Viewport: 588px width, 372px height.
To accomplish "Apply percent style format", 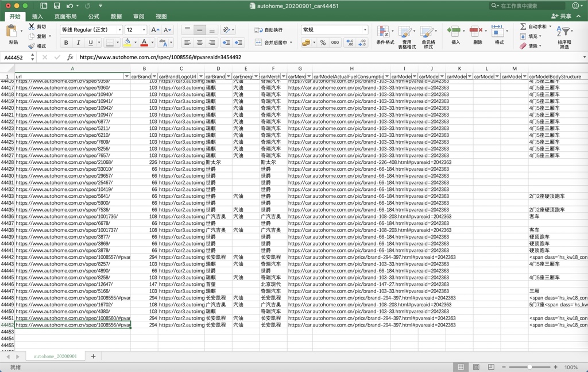I will point(323,43).
